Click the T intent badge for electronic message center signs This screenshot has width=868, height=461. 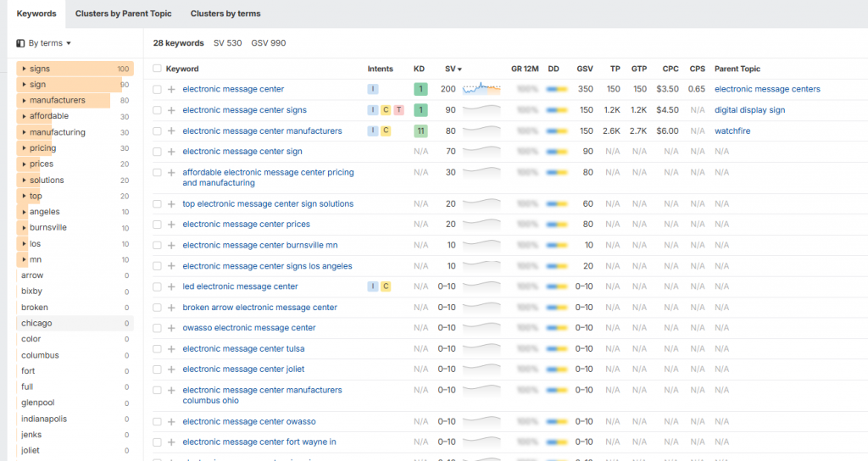click(x=398, y=110)
